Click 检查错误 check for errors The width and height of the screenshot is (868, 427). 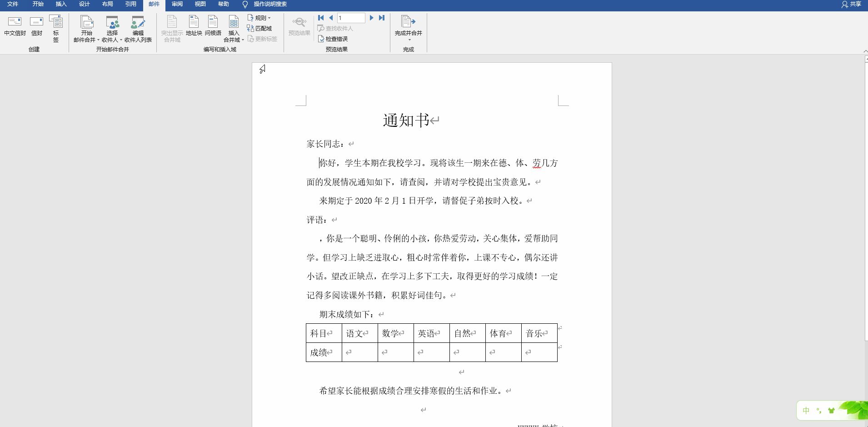pyautogui.click(x=333, y=39)
